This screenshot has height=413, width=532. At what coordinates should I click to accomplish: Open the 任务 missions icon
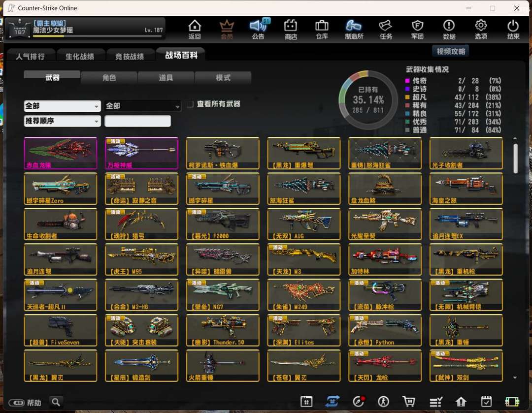point(385,29)
